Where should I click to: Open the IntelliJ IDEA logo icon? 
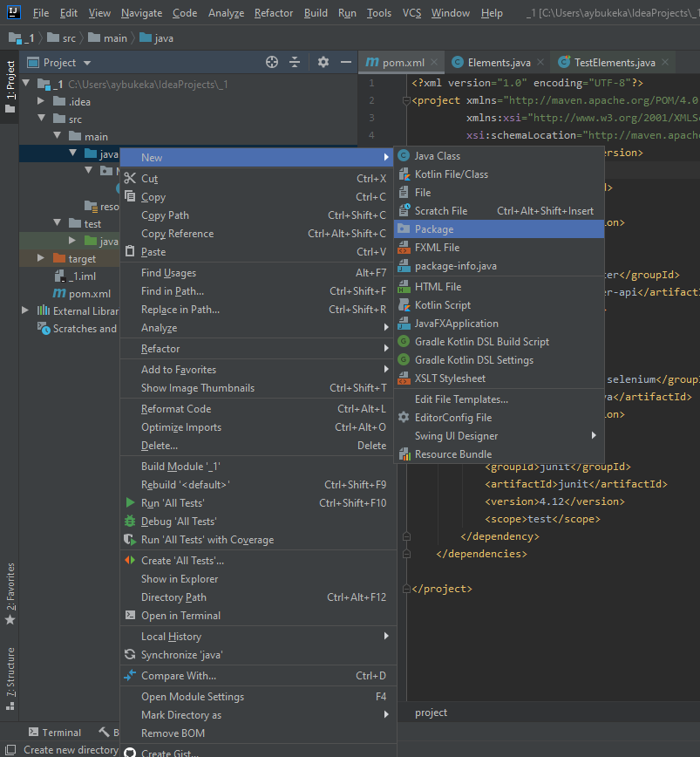14,12
